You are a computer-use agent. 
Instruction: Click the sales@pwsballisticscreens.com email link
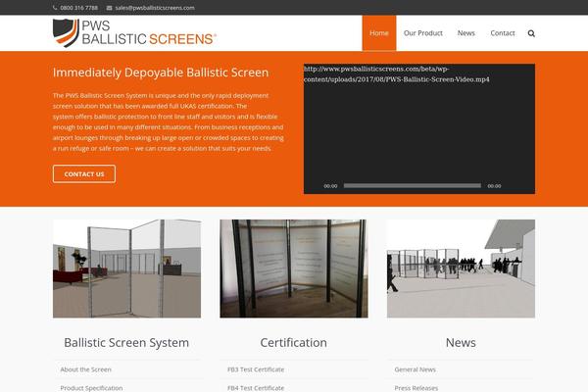(x=155, y=8)
